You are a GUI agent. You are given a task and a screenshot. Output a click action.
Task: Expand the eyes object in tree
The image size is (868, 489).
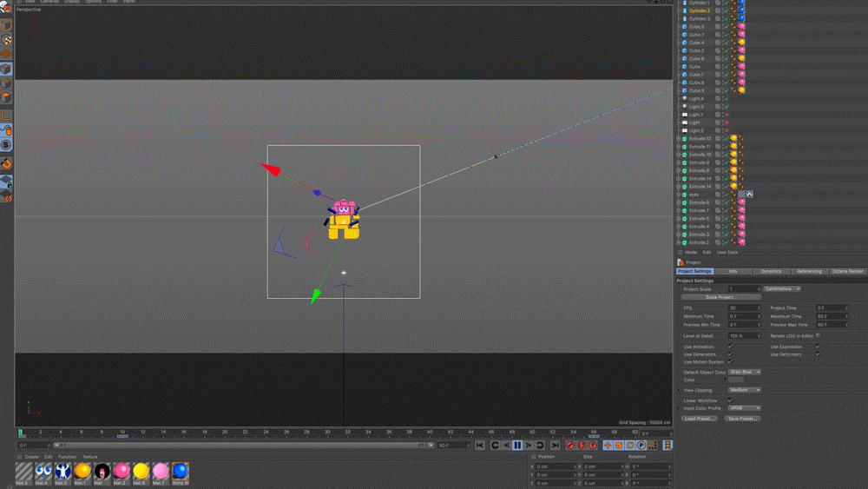point(679,195)
